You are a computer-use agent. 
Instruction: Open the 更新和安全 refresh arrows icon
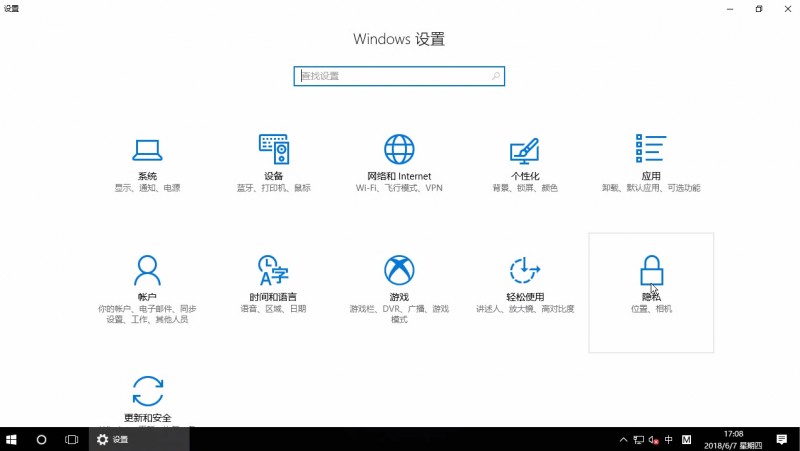(148, 391)
